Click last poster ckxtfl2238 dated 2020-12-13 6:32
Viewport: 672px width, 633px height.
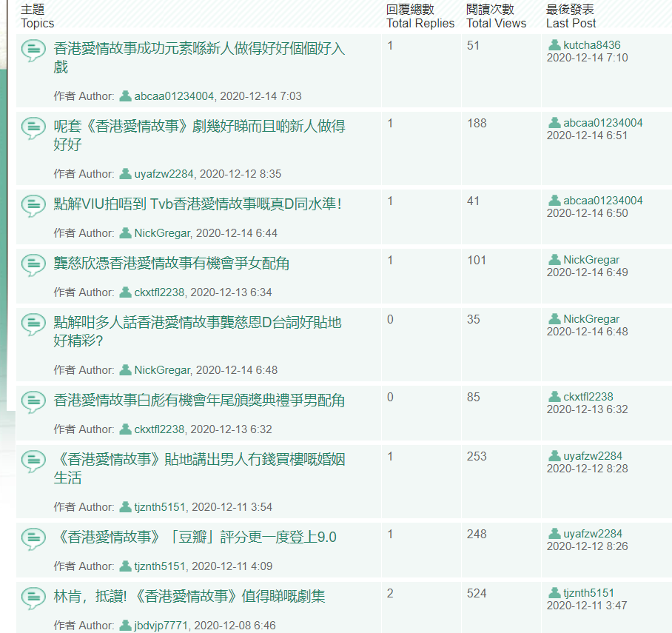(x=588, y=397)
